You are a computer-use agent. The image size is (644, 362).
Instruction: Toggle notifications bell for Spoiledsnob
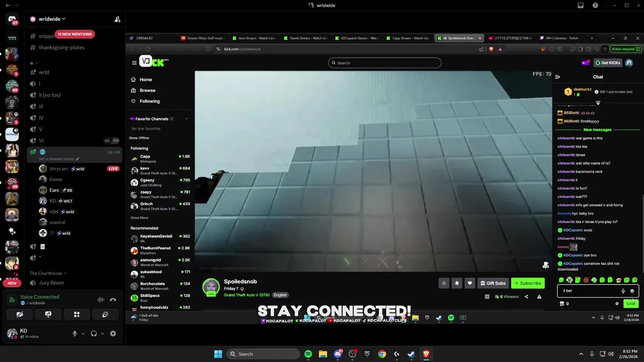457,283
